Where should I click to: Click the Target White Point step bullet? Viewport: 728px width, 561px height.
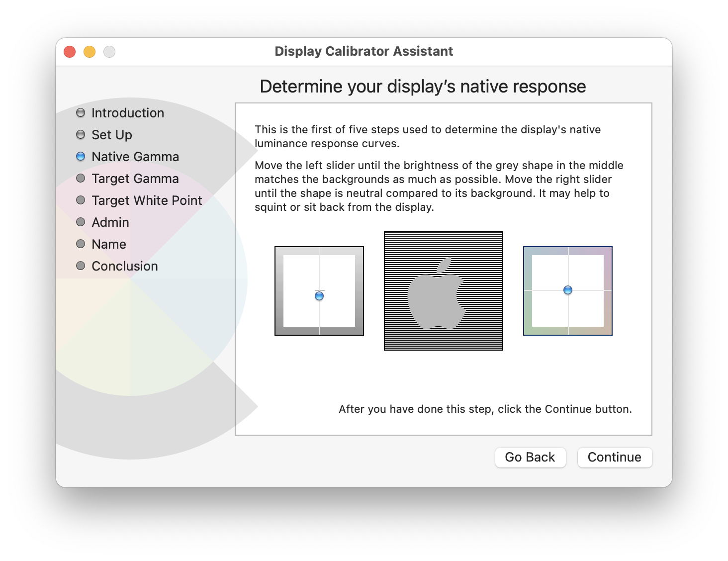click(81, 200)
